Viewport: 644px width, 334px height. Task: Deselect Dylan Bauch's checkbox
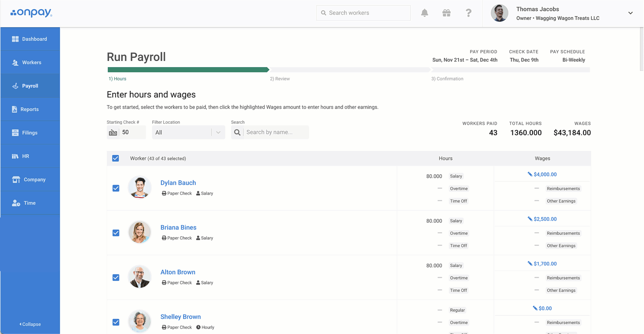pos(116,188)
